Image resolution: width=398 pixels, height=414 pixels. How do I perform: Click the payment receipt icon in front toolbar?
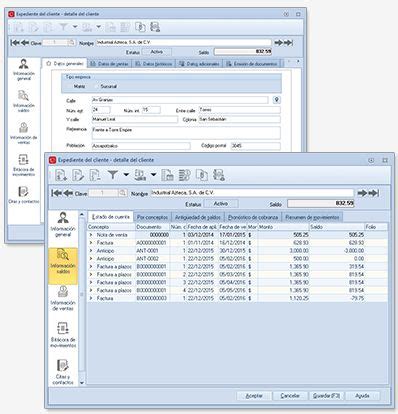click(140, 175)
